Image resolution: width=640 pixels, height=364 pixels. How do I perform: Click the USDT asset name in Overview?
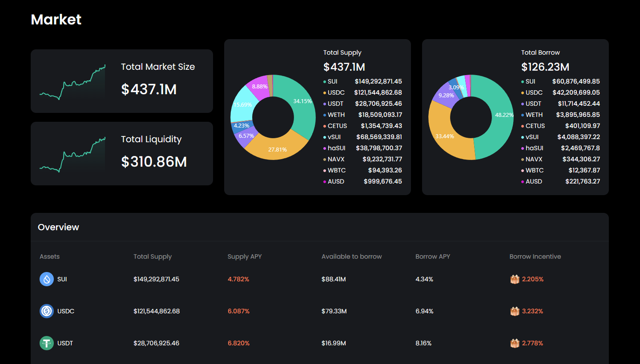65,343
